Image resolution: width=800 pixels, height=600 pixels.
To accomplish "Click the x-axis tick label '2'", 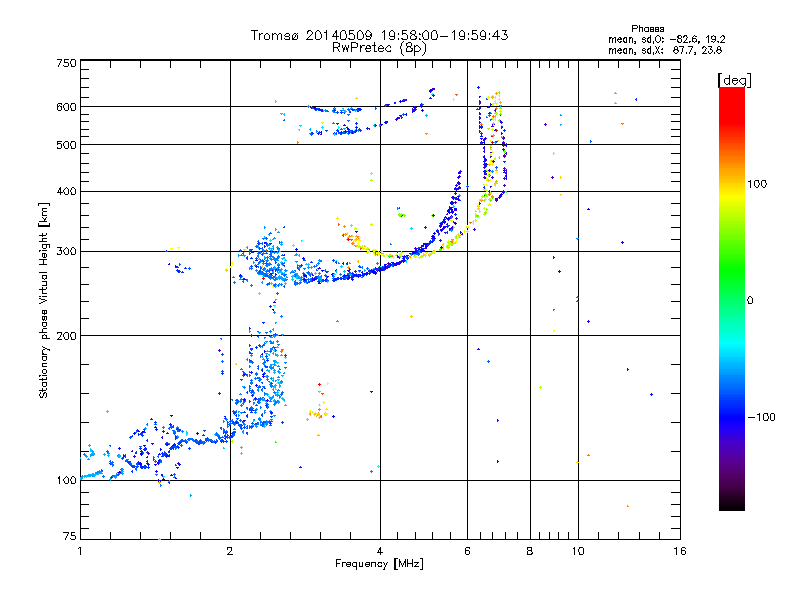I will tap(230, 551).
